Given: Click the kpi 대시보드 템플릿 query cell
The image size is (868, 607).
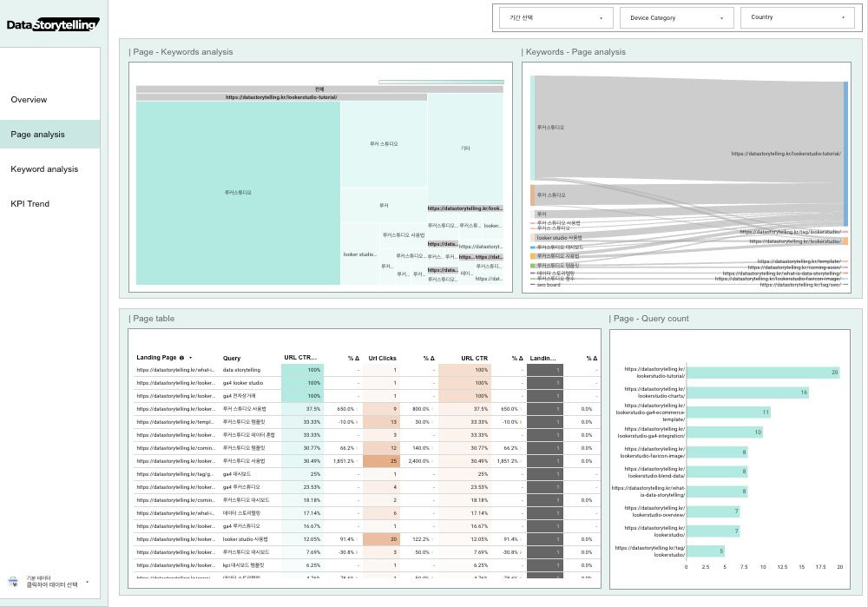Looking at the screenshot, I should [x=244, y=565].
